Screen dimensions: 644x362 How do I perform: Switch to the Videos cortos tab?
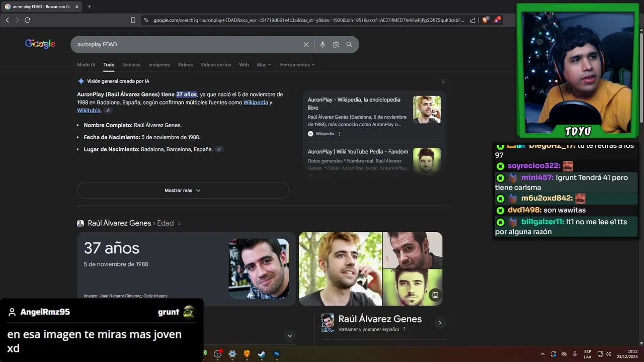tap(216, 65)
